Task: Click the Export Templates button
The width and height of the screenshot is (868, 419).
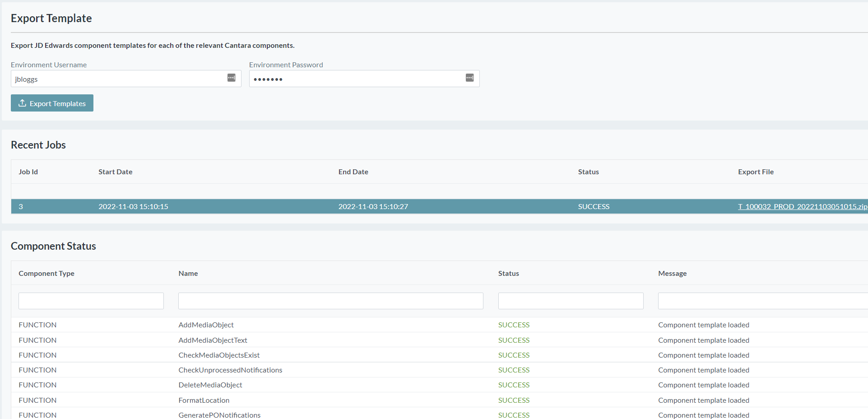Action: [x=52, y=103]
